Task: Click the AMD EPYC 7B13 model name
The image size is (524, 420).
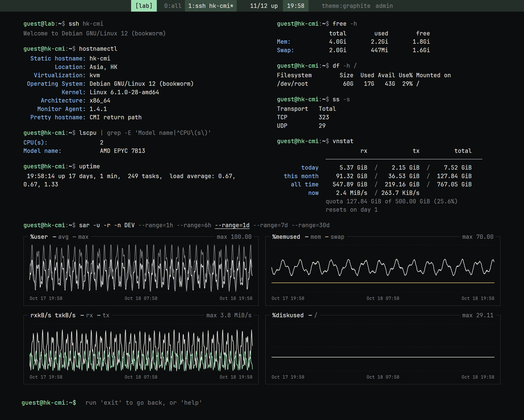Action: click(x=123, y=151)
